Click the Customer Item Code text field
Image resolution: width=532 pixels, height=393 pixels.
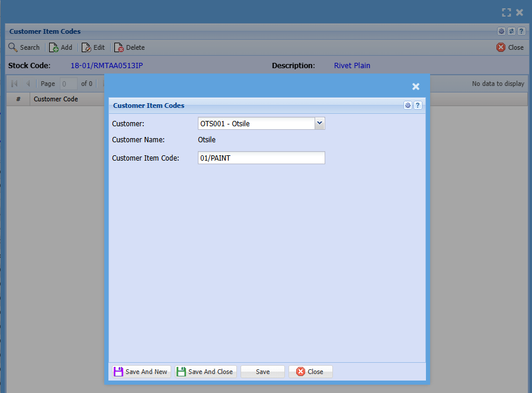point(261,158)
